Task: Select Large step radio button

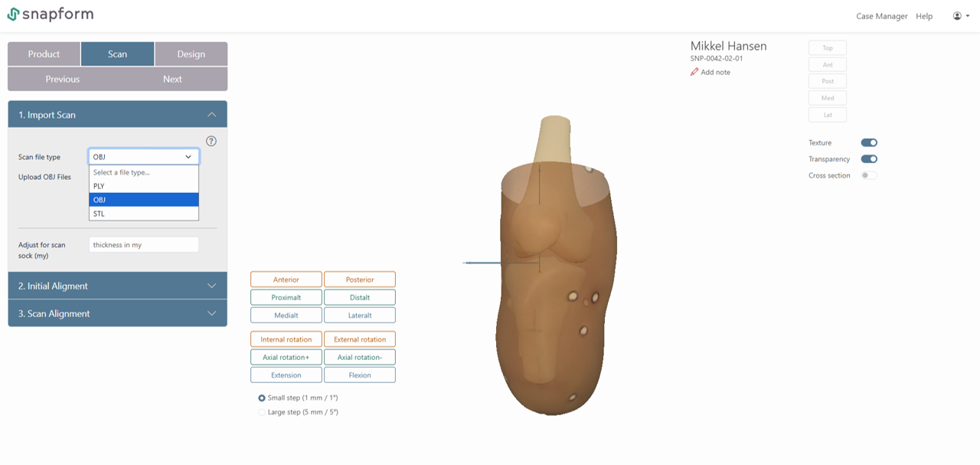Action: tap(262, 412)
